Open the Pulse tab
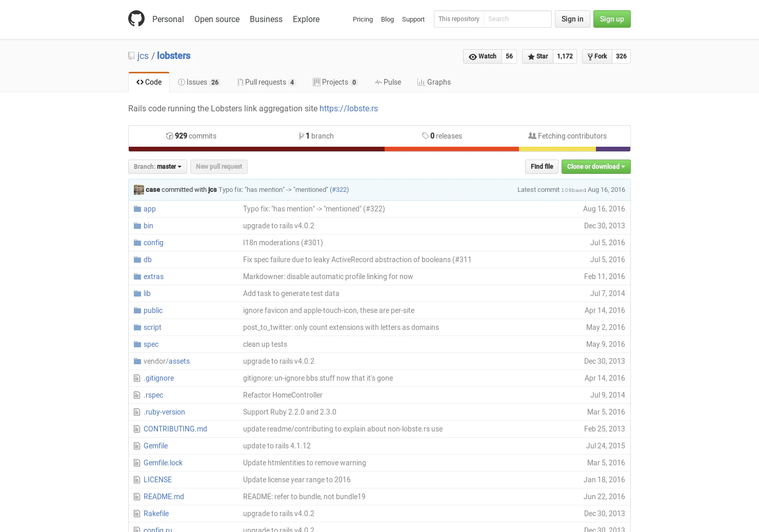Screen dimensions: 759x532 point(388,82)
